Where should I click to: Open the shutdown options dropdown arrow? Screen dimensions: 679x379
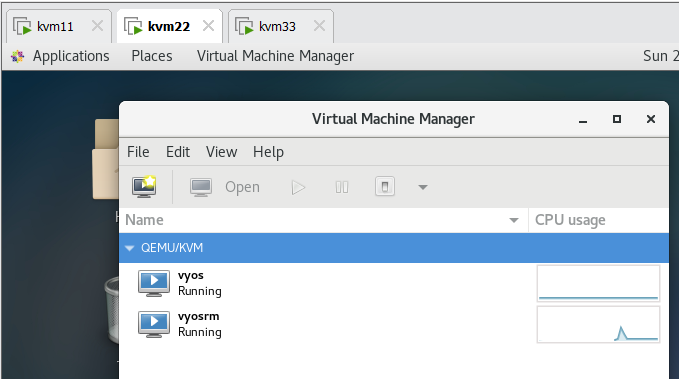(423, 187)
